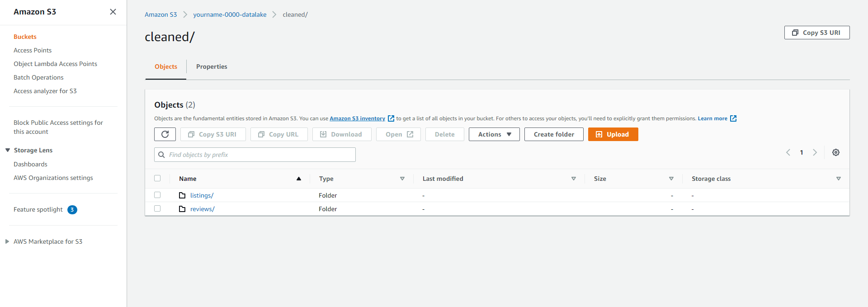This screenshot has height=307, width=868.
Task: Open Batch Operations in sidebar
Action: [x=38, y=77]
